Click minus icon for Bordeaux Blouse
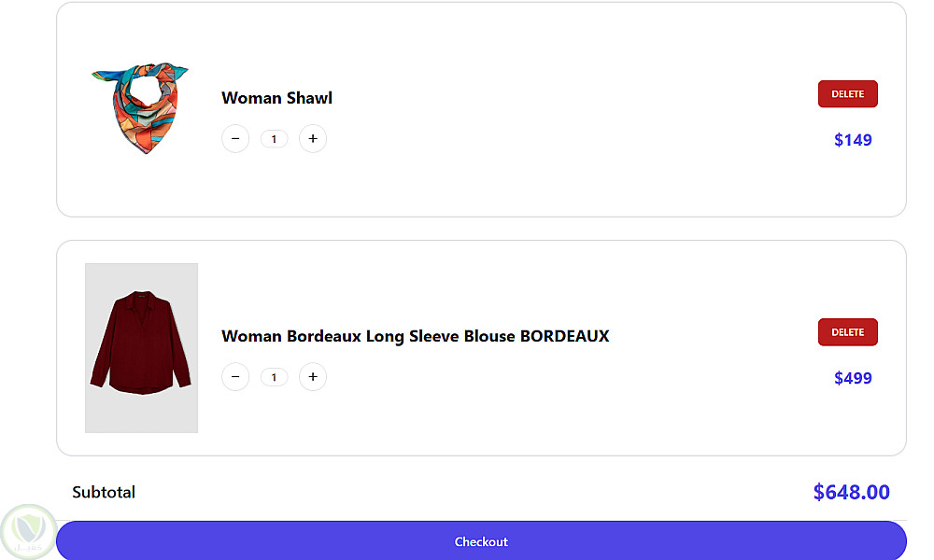 pyautogui.click(x=235, y=377)
